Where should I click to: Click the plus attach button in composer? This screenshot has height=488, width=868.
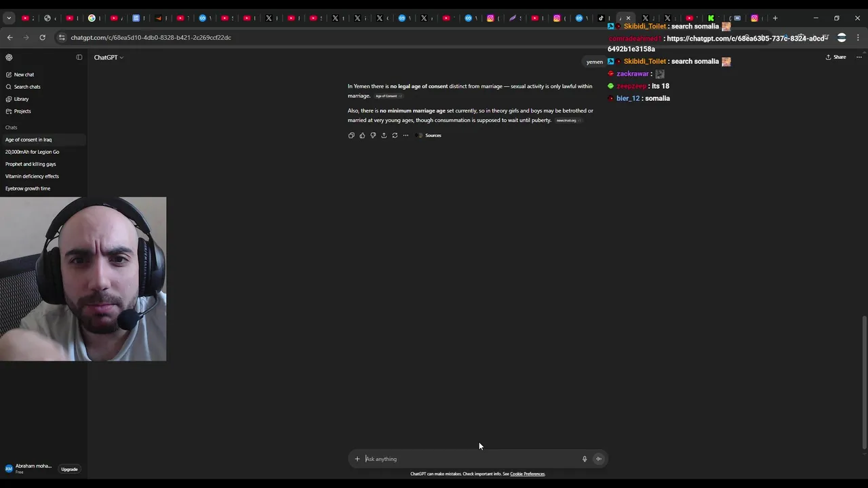click(x=357, y=459)
